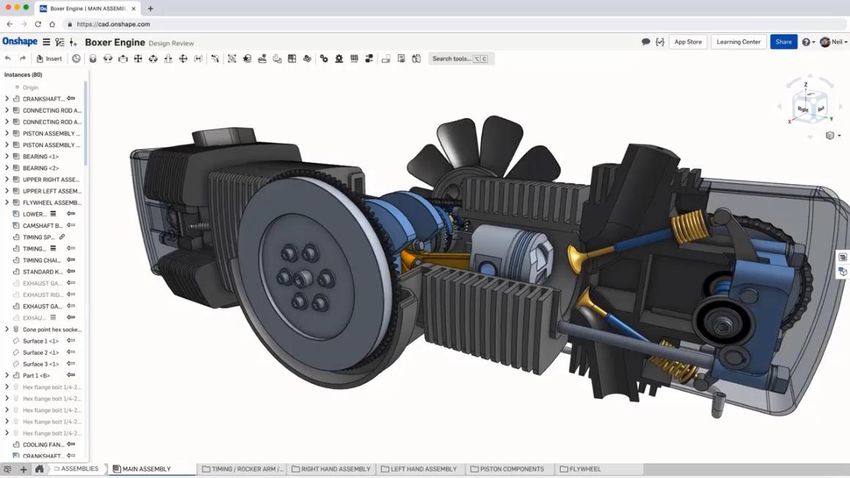Expand the FLYWHEEL ASSEMBLY tree item
Viewport: 850px width, 478px height.
(6, 202)
